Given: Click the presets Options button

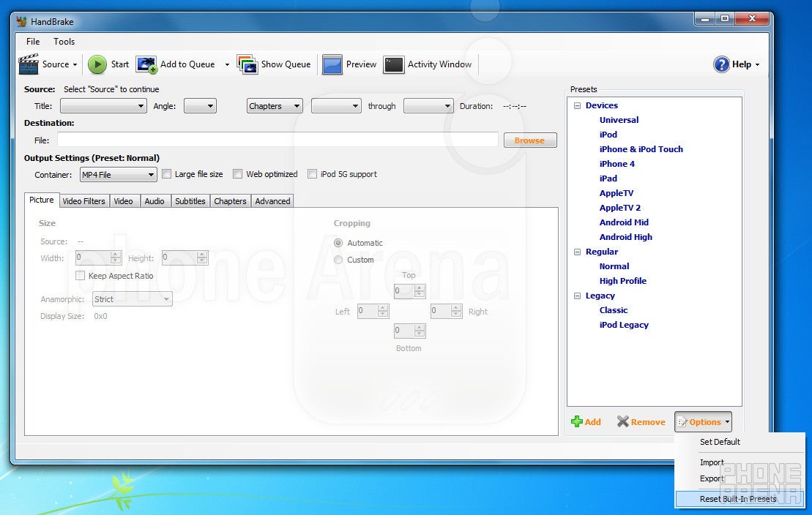Looking at the screenshot, I should tap(703, 422).
